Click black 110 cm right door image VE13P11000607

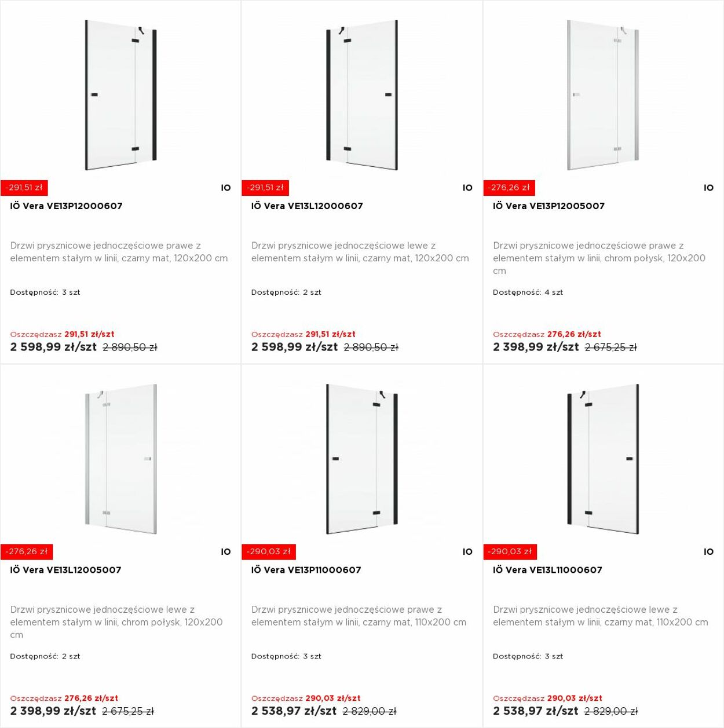pyautogui.click(x=362, y=459)
